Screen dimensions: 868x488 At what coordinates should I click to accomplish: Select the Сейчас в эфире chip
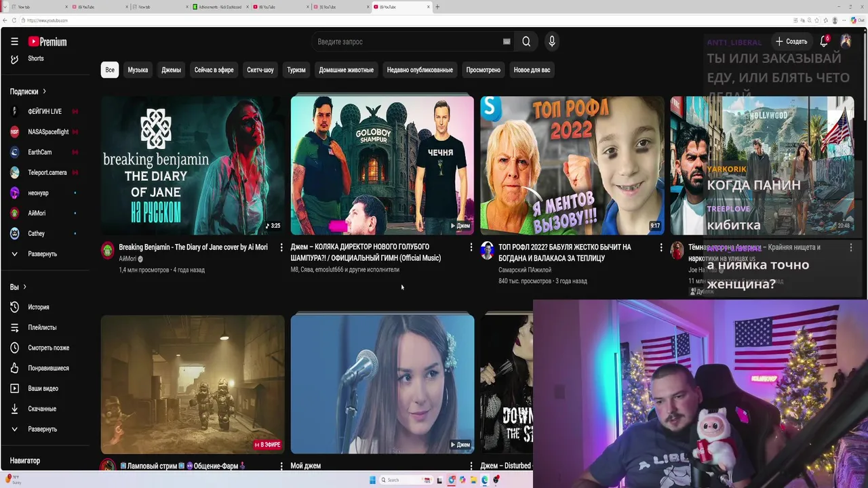[x=214, y=70]
